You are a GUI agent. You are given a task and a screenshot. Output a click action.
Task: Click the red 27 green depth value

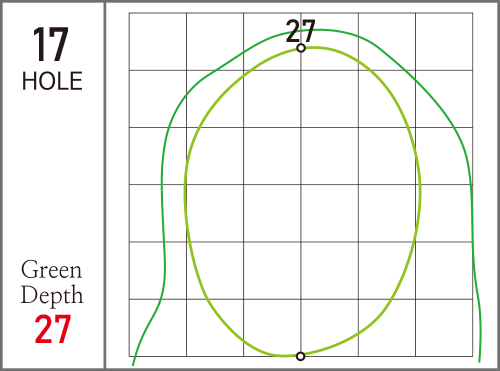[x=53, y=329]
